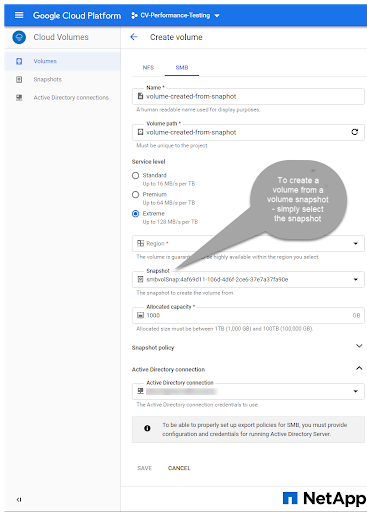Image resolution: width=367 pixels, height=512 pixels.
Task: Switch to the NFS tab
Action: point(148,67)
